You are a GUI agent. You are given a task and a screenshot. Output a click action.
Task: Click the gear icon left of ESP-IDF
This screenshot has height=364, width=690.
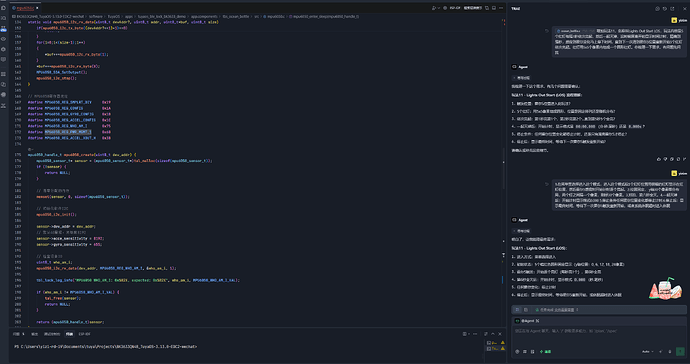pyautogui.click(x=445, y=8)
